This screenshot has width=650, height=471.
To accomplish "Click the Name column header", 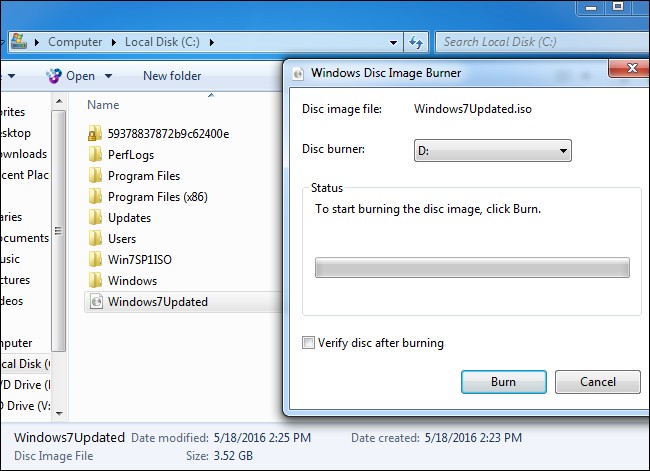I will (x=103, y=105).
